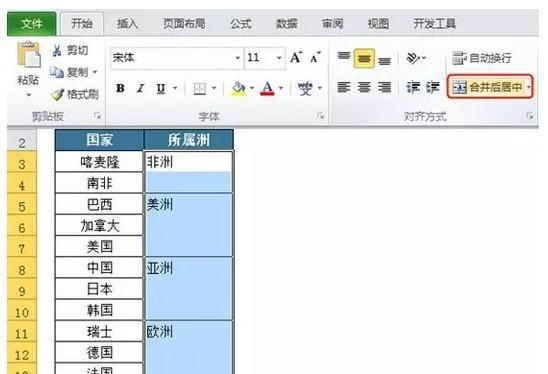Viewport: 548px width, 374px height.
Task: Switch to the 视图 View tab
Action: (x=378, y=24)
